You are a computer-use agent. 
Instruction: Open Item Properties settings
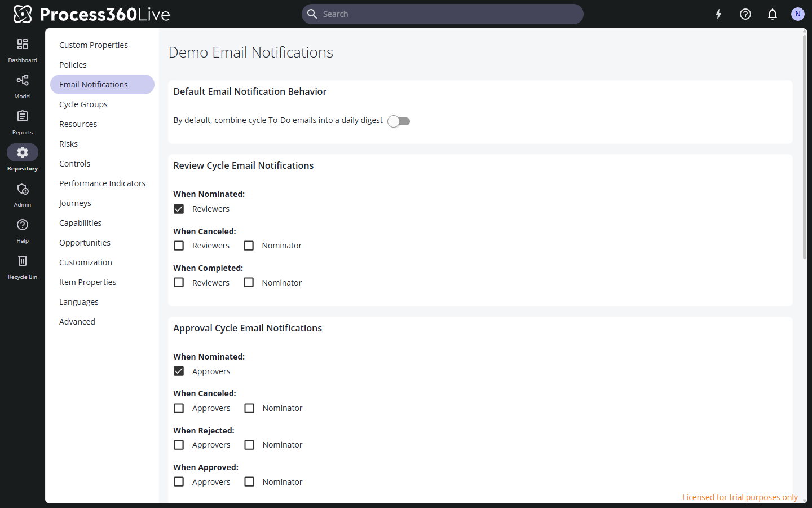coord(102,282)
